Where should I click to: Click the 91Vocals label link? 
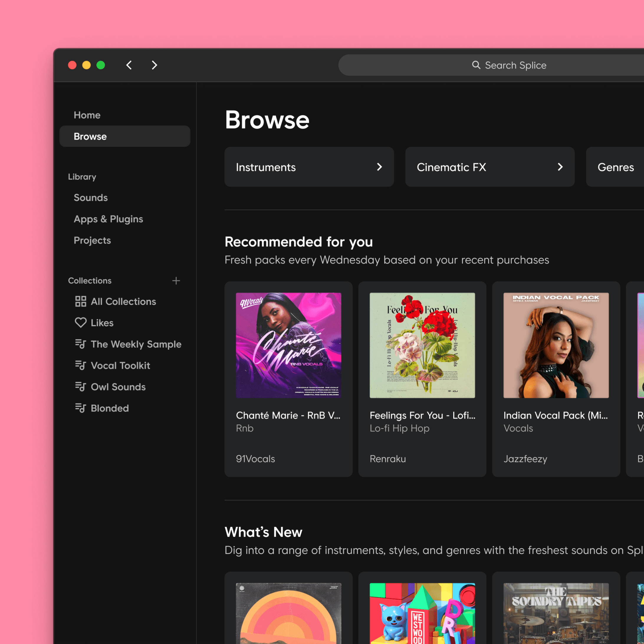[x=255, y=459]
